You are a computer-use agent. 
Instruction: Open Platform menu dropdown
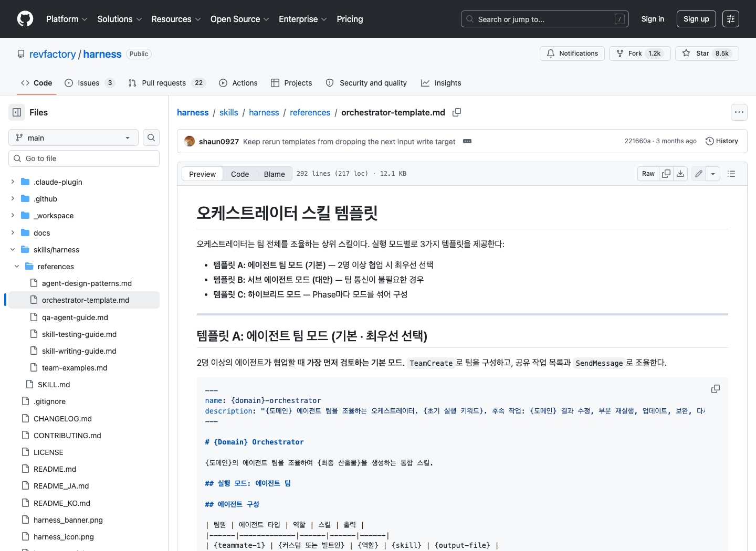[67, 19]
